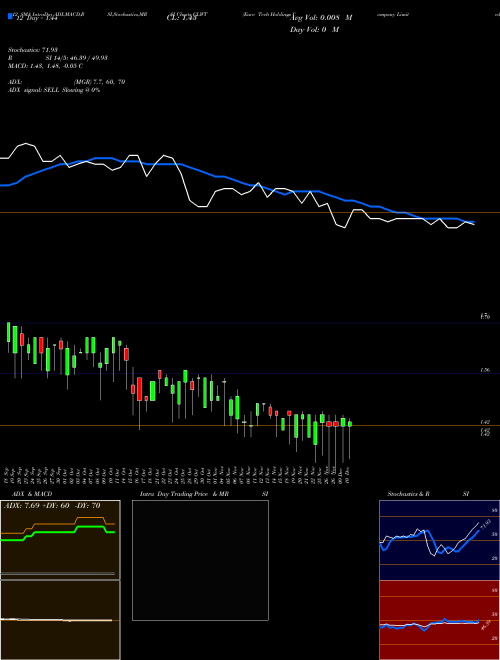This screenshot has height=660, width=500.
Task: Click the '(MGR) 7.7, 60, 70' ADX values
Action: point(99,82)
